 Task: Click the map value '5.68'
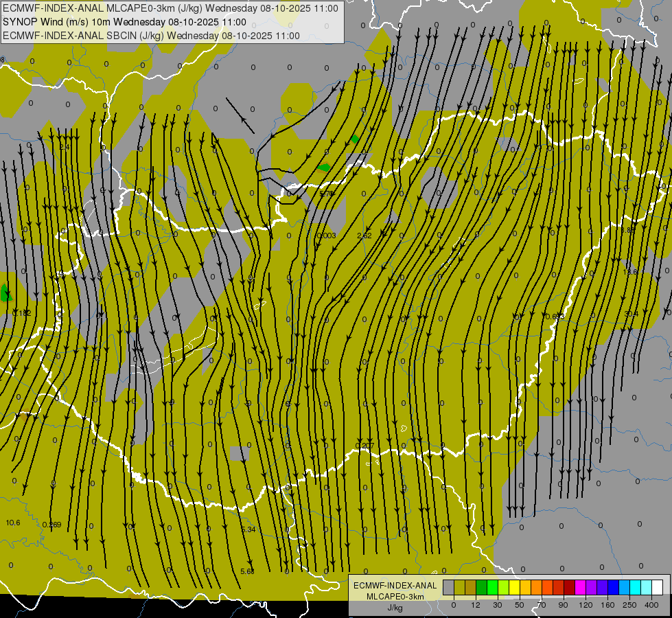coord(247,571)
